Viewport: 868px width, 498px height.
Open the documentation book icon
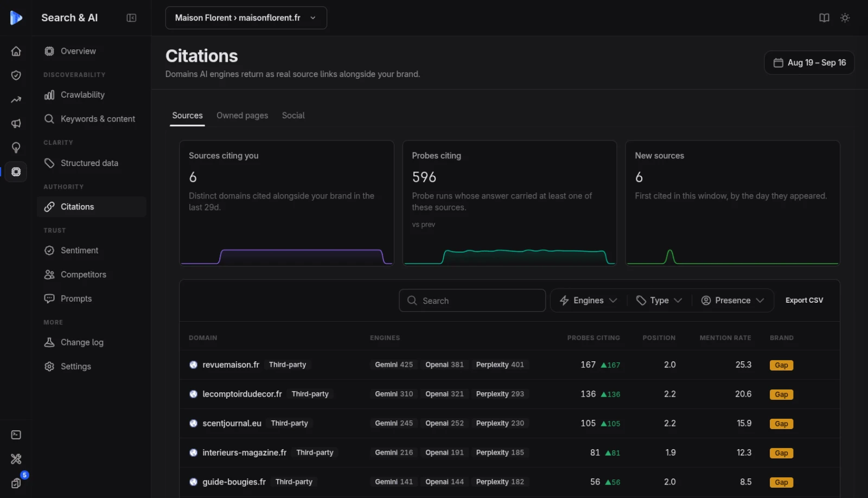(824, 18)
